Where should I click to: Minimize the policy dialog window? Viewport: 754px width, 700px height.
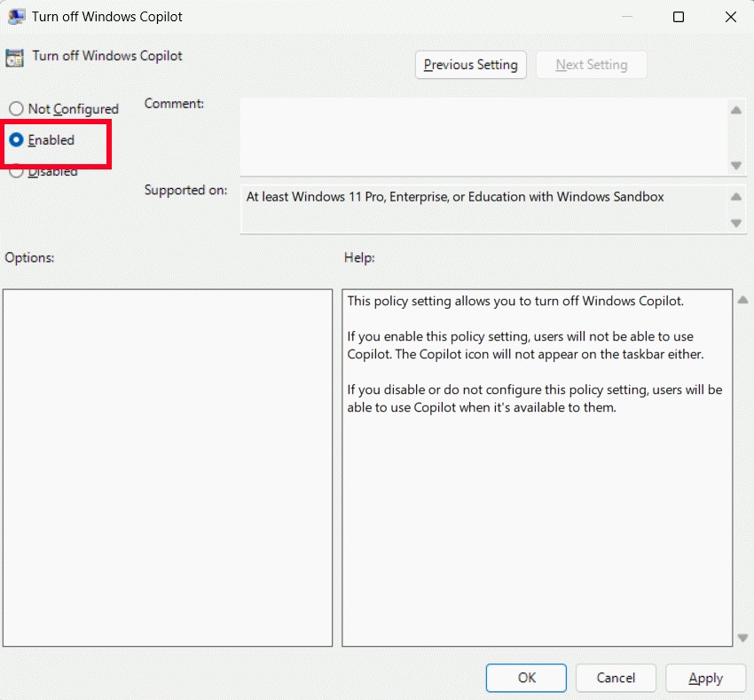(626, 17)
